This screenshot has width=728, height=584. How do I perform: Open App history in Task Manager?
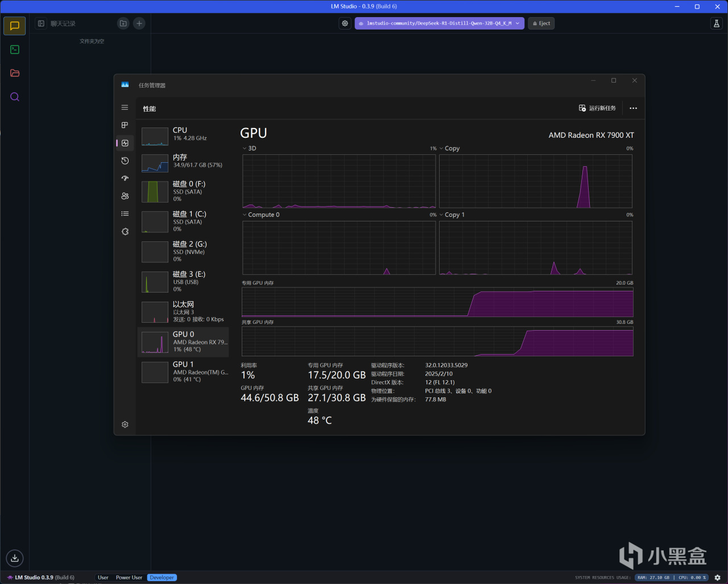(125, 161)
